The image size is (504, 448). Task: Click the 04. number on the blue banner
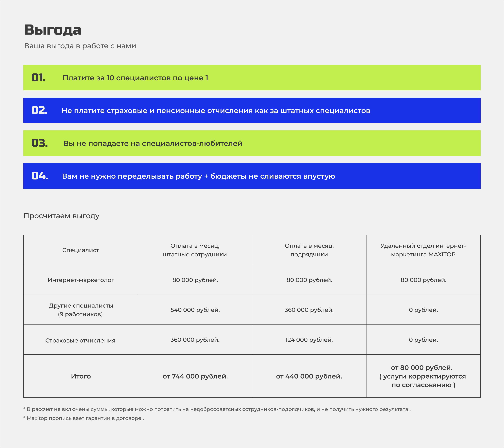coord(40,176)
